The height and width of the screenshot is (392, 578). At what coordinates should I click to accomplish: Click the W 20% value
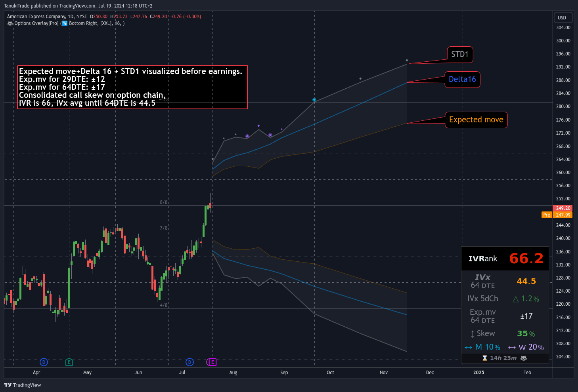point(531,347)
